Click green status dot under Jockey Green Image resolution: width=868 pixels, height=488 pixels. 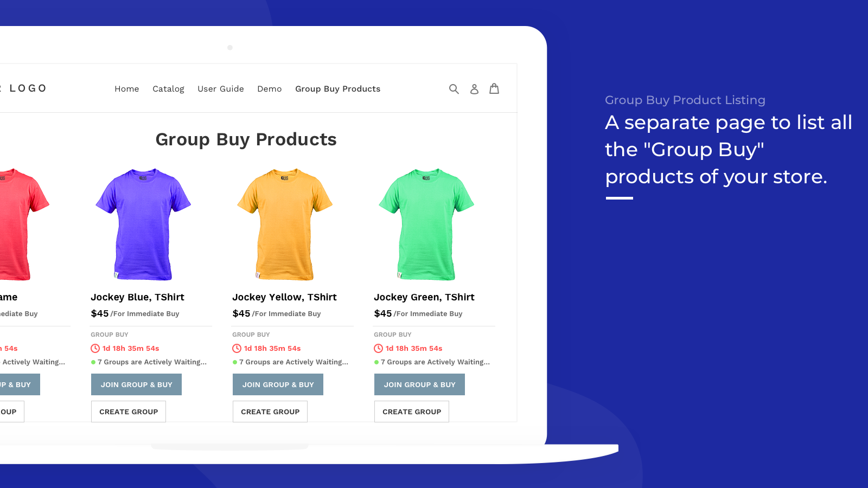pos(376,362)
